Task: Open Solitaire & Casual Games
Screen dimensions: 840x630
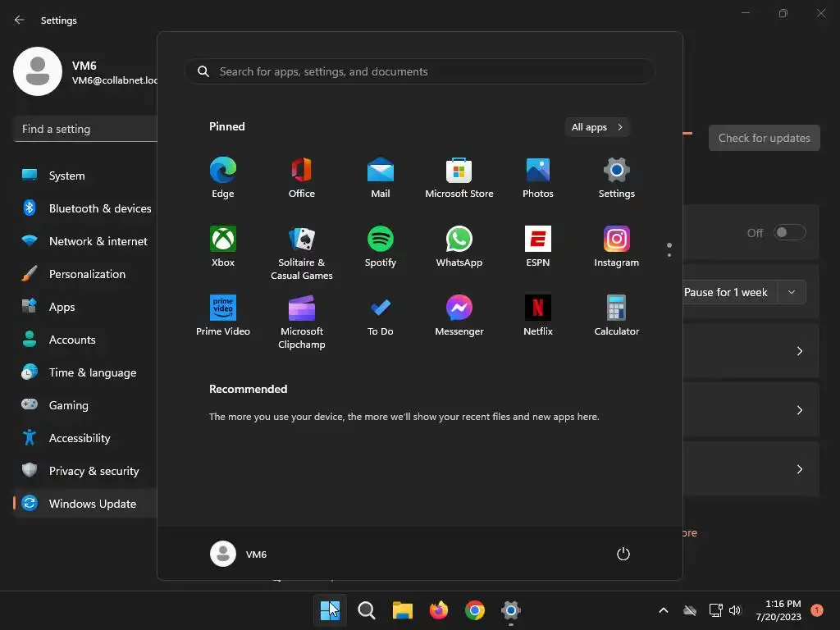Action: (302, 253)
